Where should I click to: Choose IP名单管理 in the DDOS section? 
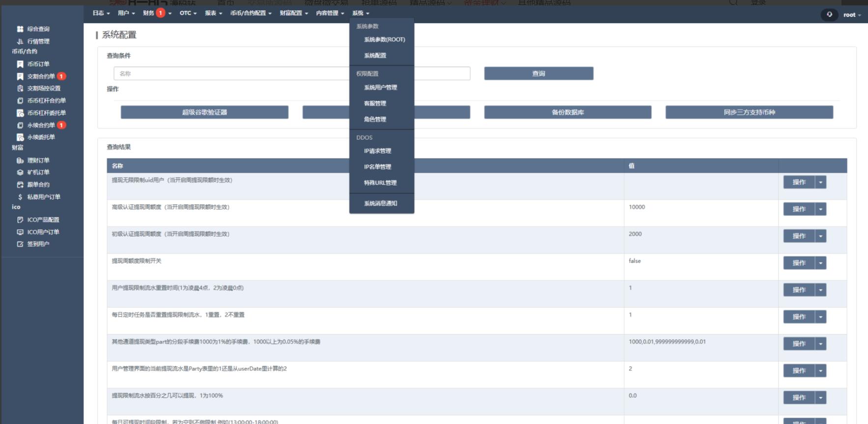377,167
